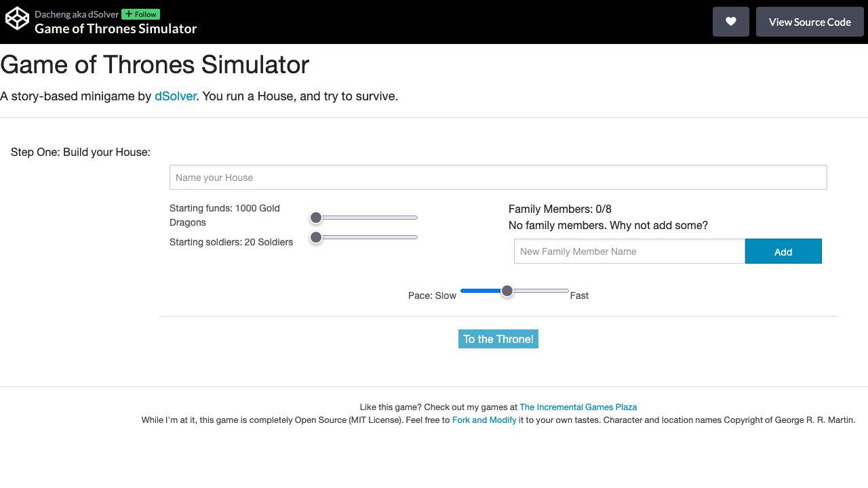Focus the New Family Member Name field
The width and height of the screenshot is (868, 488).
629,251
